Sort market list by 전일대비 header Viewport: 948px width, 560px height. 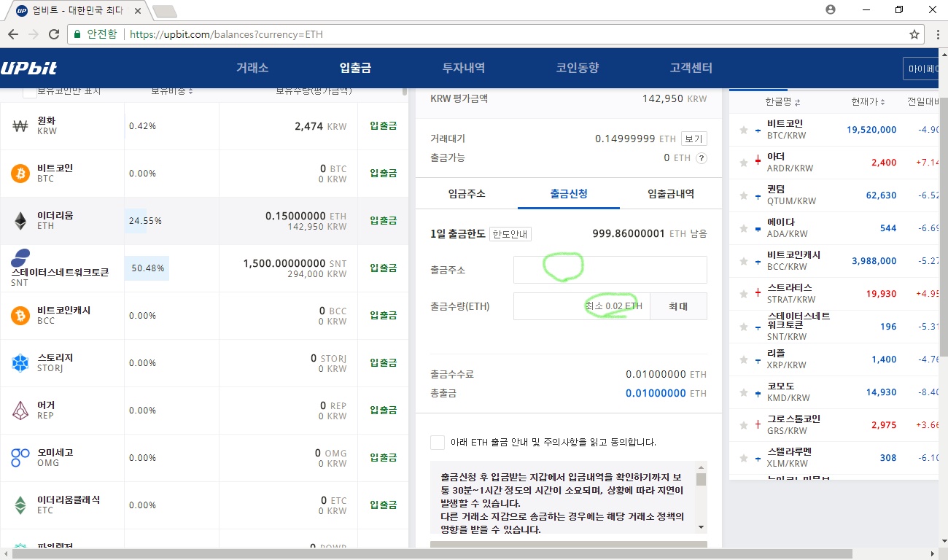pos(923,102)
